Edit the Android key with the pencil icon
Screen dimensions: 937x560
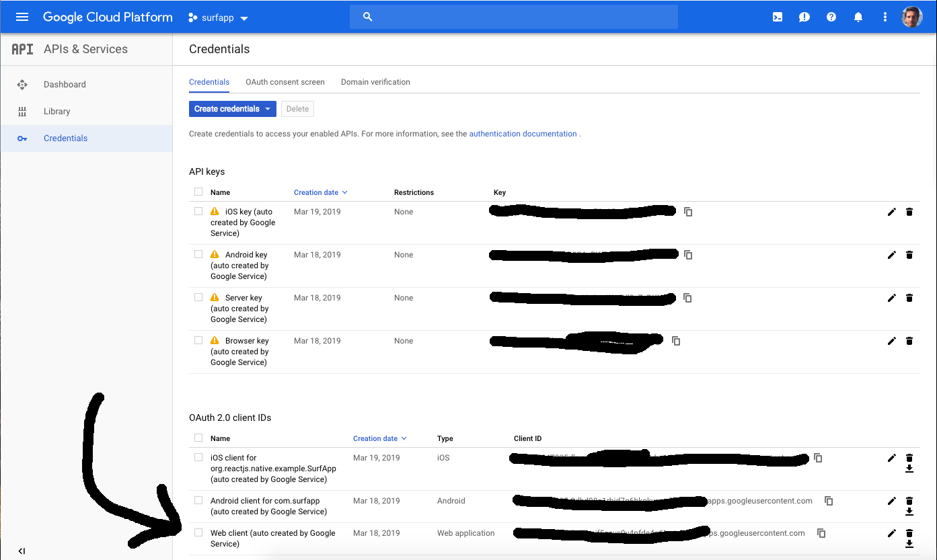pos(891,255)
